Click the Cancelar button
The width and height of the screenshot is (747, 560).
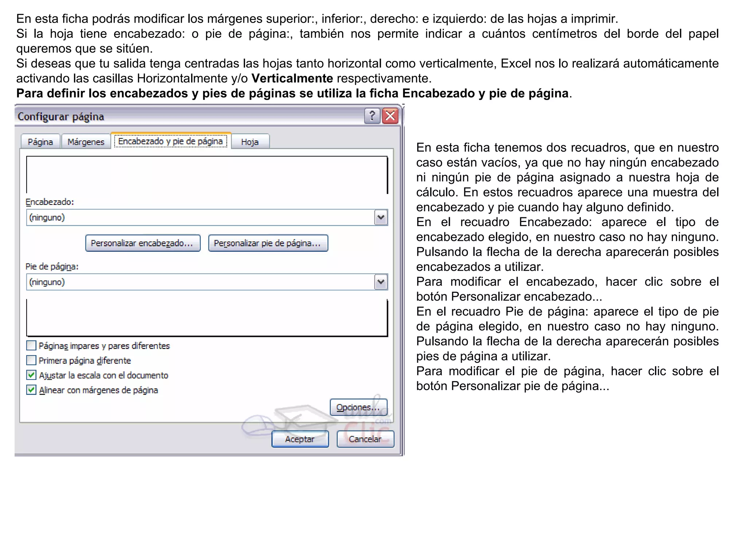(x=365, y=439)
